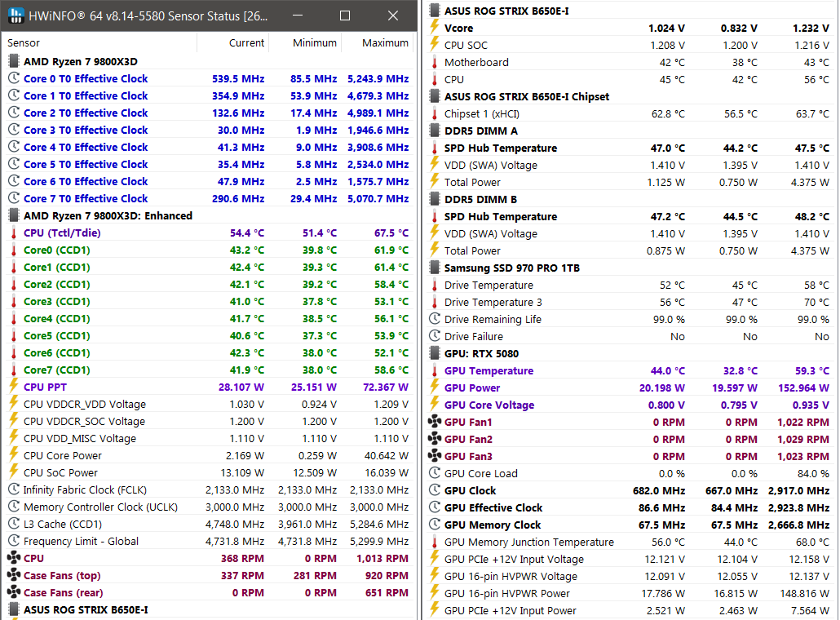Click the chip icon beside GPU: RTX 5080 header

[x=435, y=353]
